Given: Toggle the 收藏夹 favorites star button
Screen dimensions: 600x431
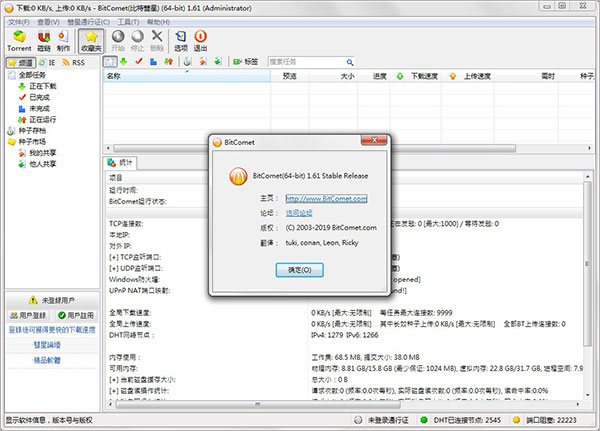Looking at the screenshot, I should 90,41.
